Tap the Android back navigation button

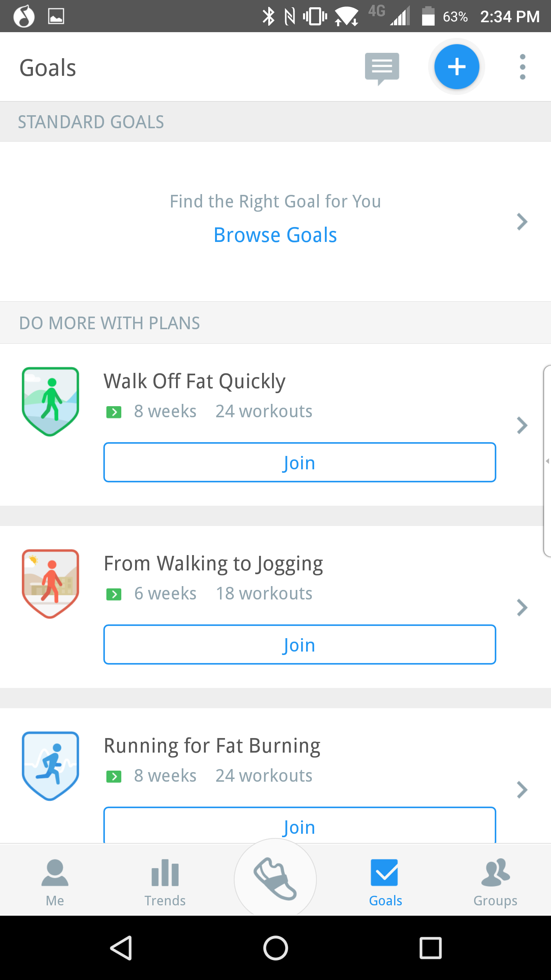click(x=121, y=948)
